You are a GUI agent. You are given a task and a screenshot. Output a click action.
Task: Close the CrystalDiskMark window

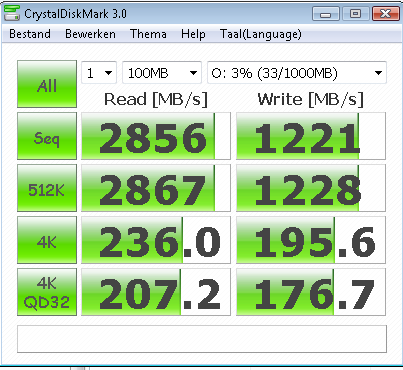tap(386, 14)
